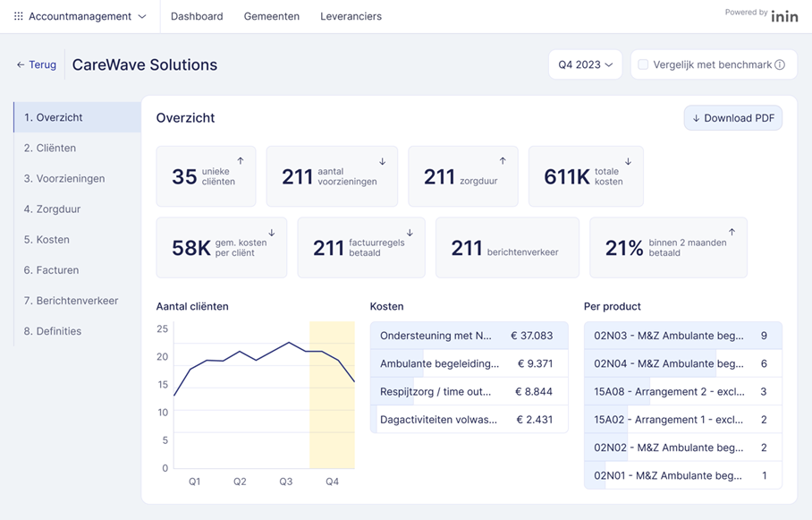This screenshot has height=520, width=812.
Task: Open 7. Berichtenverkeer section in sidebar
Action: tap(71, 301)
